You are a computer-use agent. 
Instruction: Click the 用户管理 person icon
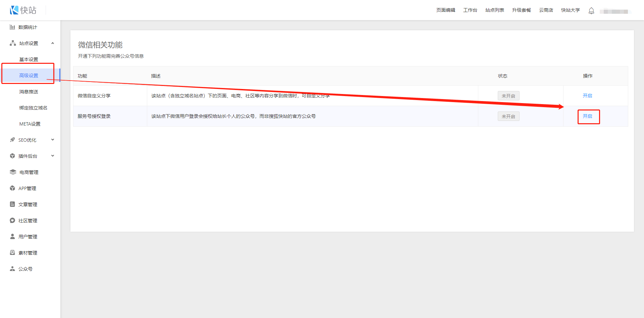(12, 236)
